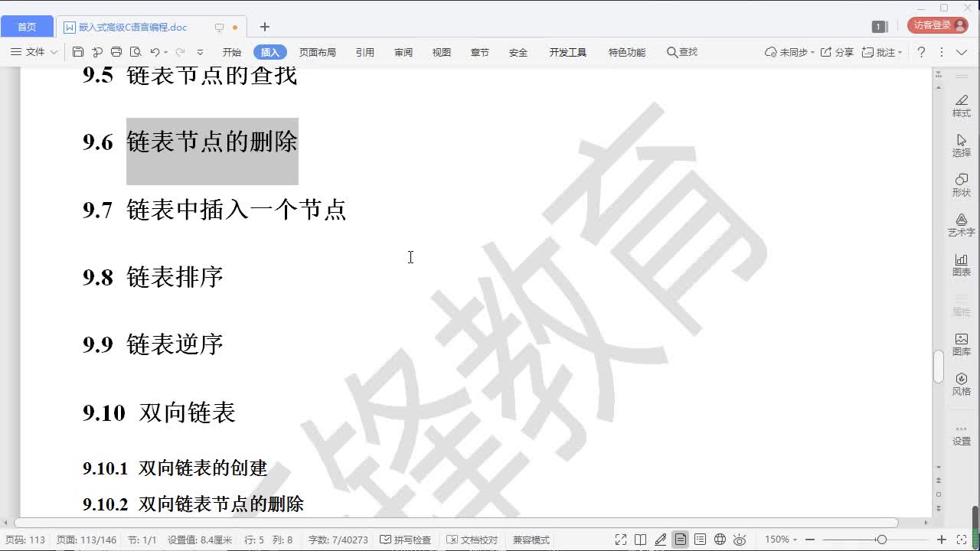Expand the Undo history dropdown arrow

[x=165, y=53]
